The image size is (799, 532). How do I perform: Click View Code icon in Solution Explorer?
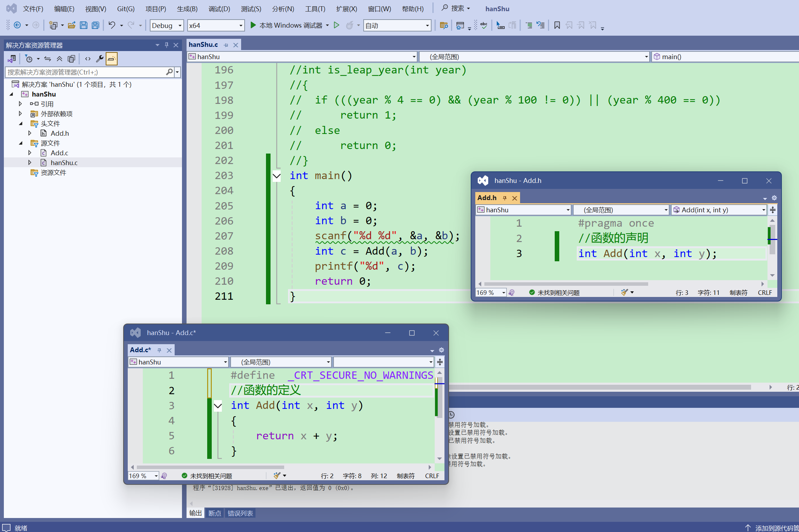click(x=88, y=59)
